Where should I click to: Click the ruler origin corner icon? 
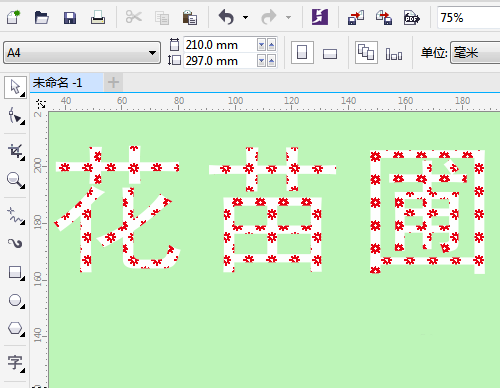[x=40, y=104]
